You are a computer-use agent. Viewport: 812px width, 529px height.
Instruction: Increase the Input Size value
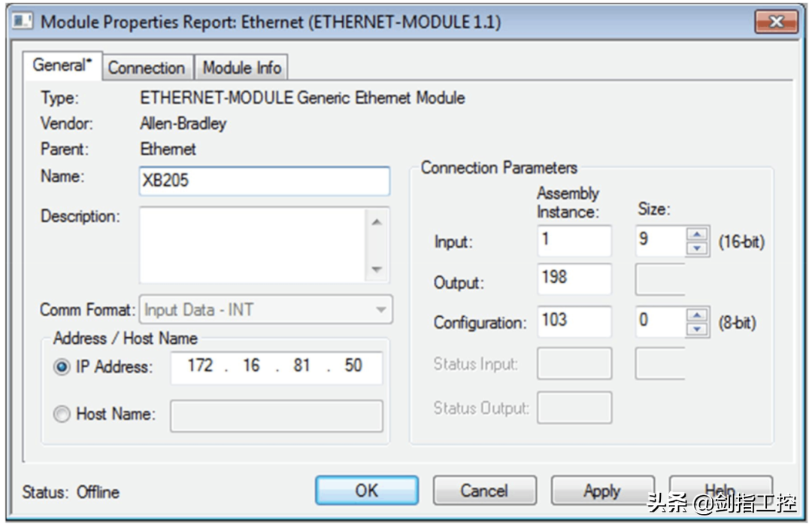[x=698, y=235]
